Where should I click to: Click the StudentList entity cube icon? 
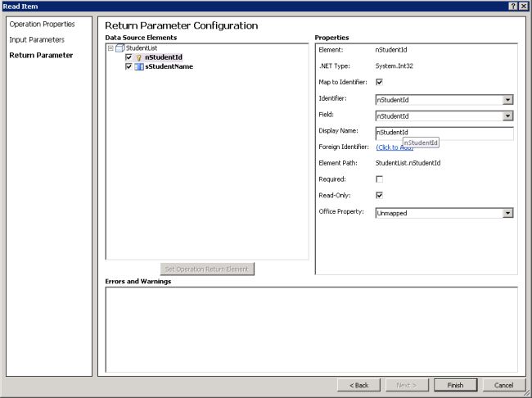tap(119, 48)
